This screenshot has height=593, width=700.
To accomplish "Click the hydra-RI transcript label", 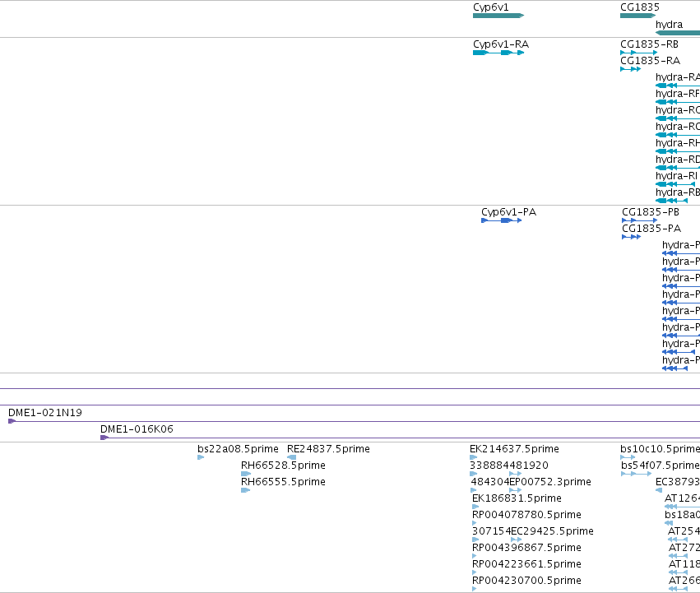I will click(x=676, y=176).
